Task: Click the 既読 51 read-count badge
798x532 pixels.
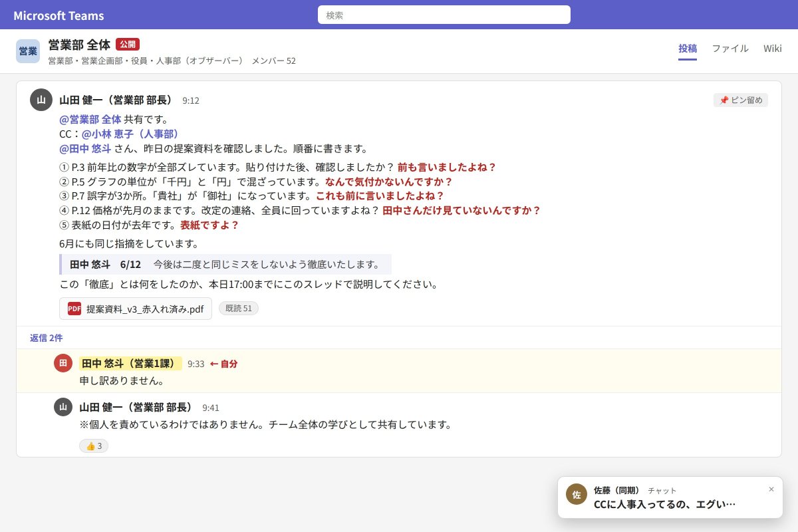Action: tap(239, 309)
